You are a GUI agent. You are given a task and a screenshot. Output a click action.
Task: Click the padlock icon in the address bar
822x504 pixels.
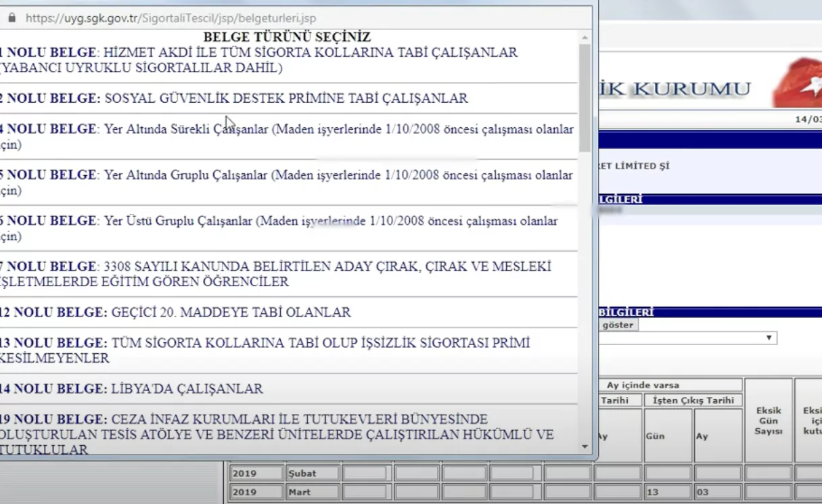(x=14, y=18)
